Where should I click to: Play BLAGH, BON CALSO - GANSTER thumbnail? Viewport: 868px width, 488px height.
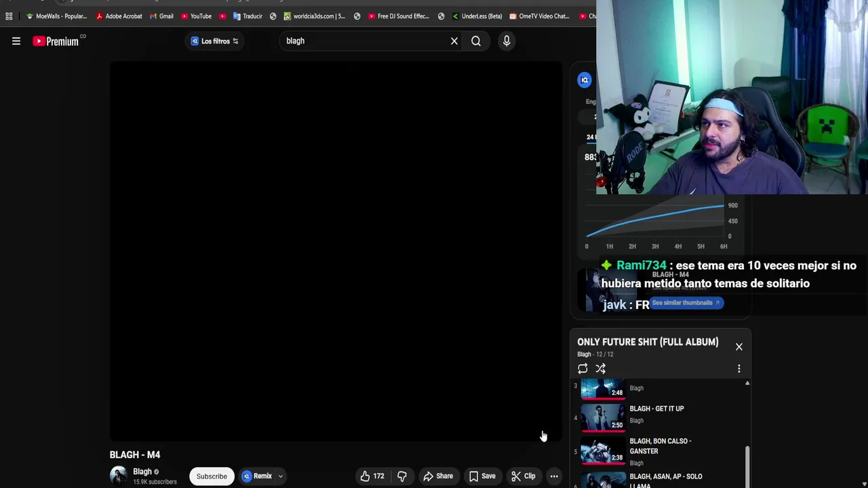[603, 449]
